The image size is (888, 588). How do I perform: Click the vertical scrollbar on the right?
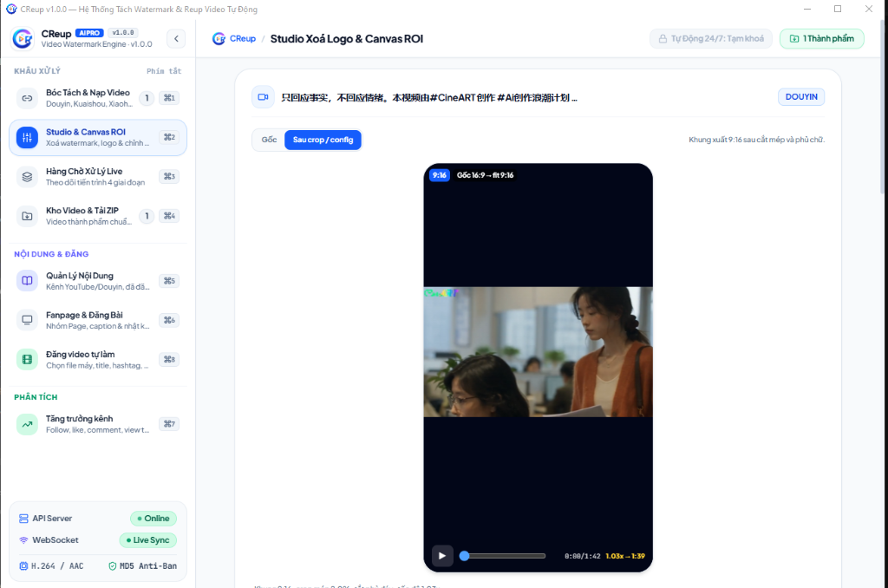coord(884,108)
